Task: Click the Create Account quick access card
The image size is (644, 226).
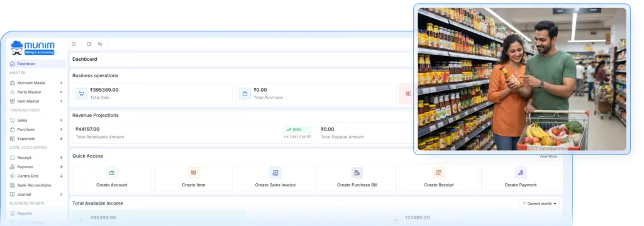Action: click(112, 178)
